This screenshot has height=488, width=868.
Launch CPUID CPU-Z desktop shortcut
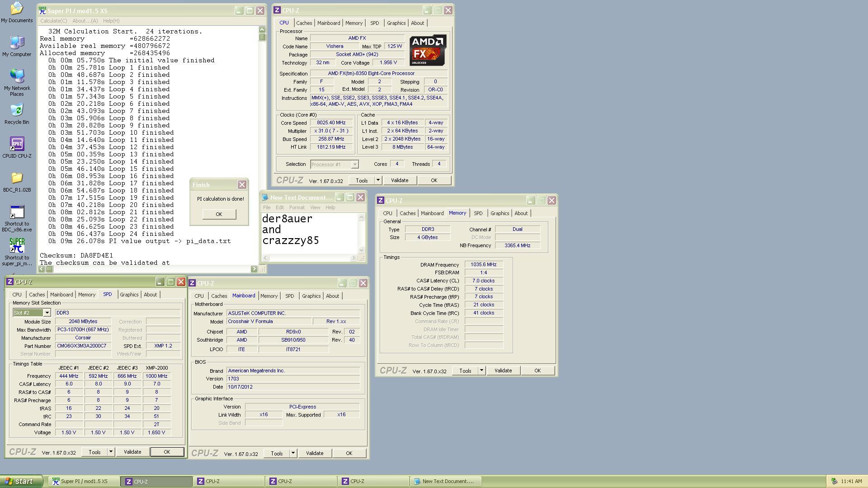click(17, 148)
